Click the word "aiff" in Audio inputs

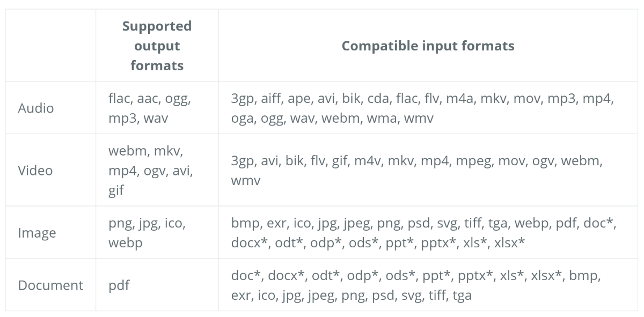[272, 99]
